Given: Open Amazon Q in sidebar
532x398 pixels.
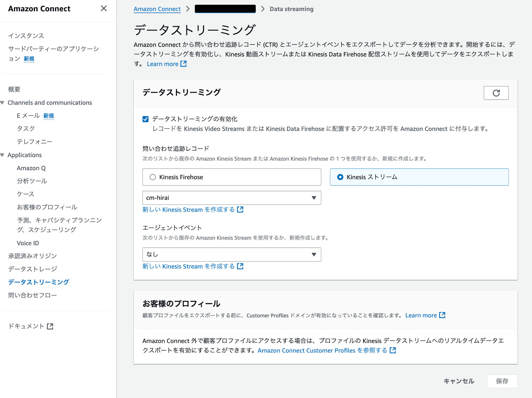Looking at the screenshot, I should pyautogui.click(x=31, y=168).
